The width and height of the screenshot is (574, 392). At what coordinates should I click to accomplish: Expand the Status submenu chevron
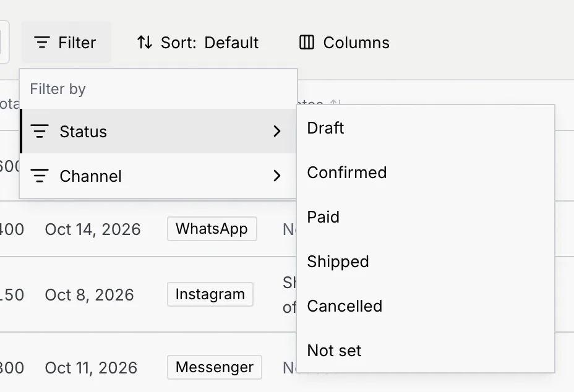coord(277,132)
